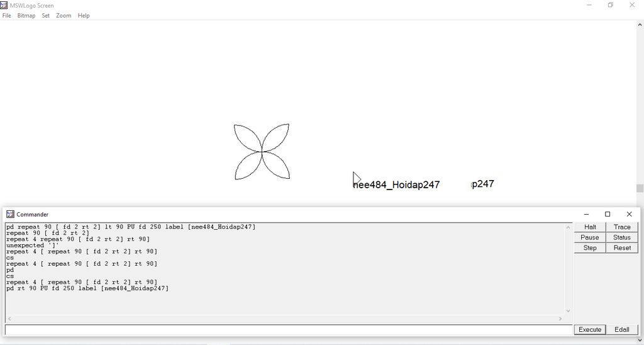Click the MSWLogo Screen title bar icon

[x=4, y=5]
